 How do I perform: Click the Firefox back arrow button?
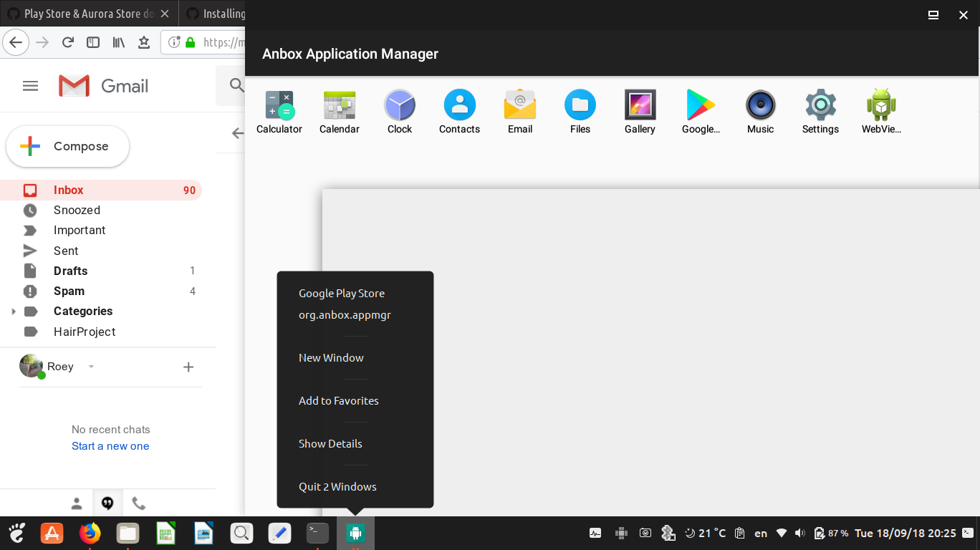tap(16, 42)
